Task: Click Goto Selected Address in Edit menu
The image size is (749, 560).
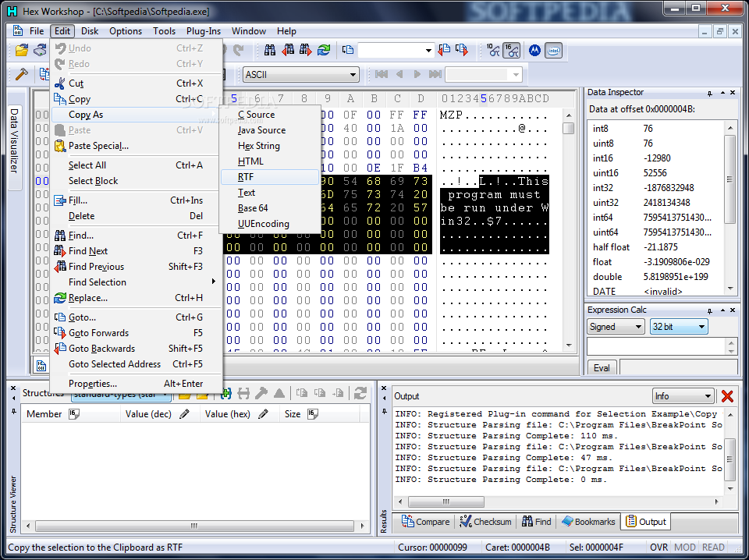Action: click(x=136, y=363)
